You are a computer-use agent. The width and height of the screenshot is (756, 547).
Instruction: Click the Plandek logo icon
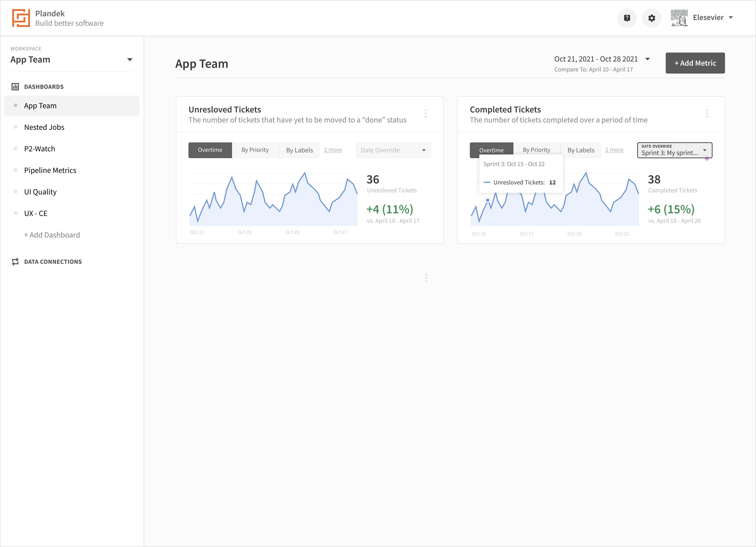[21, 18]
